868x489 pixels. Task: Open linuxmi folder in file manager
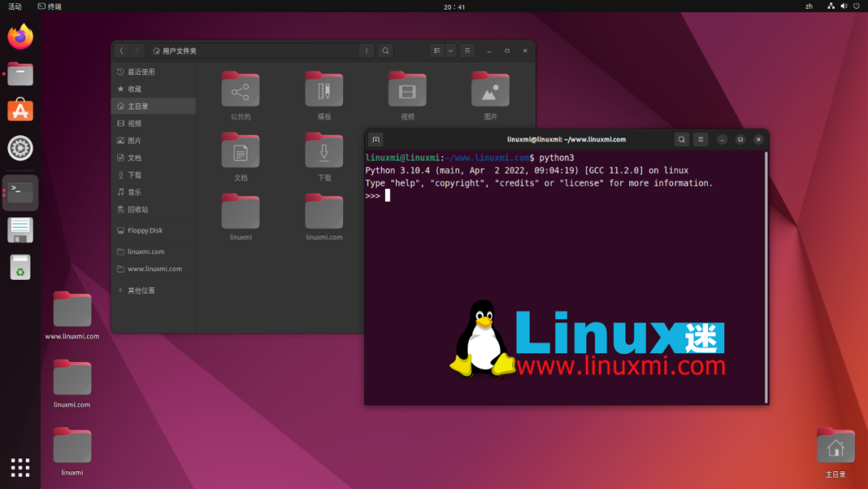pyautogui.click(x=240, y=216)
